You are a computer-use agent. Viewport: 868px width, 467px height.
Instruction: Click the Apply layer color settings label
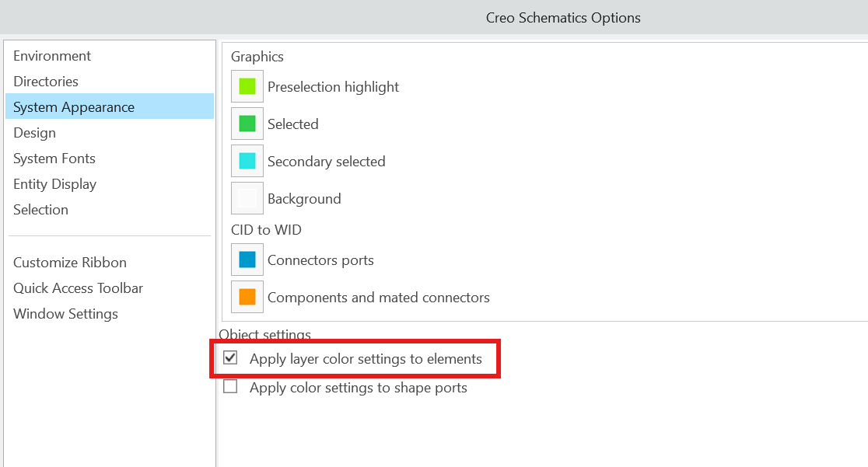pos(366,358)
